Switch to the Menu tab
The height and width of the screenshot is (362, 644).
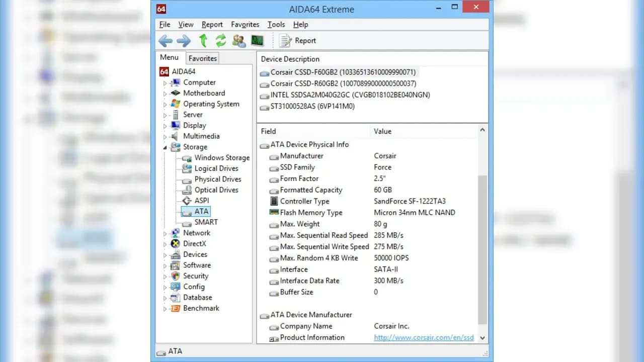[x=170, y=57]
